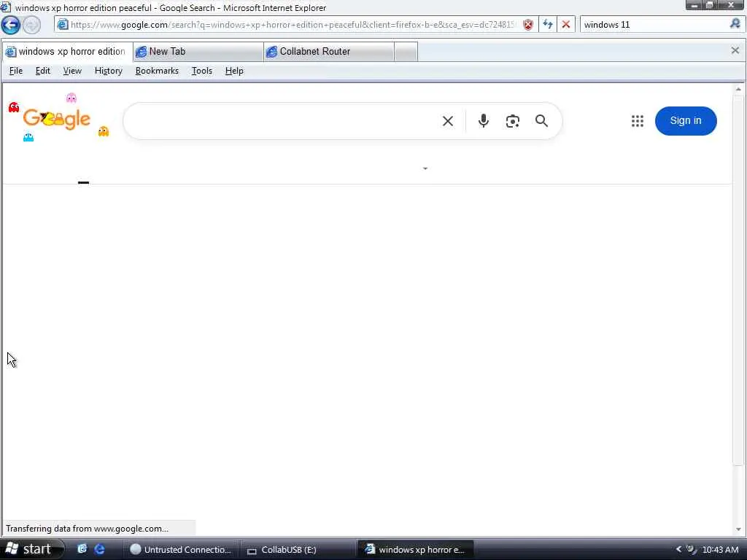Click the blue Sign in button
Screen dimensions: 747x560
(686, 121)
